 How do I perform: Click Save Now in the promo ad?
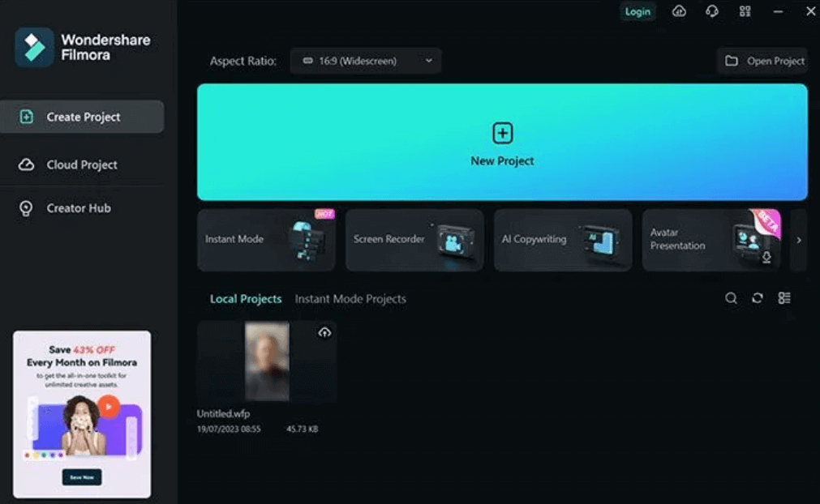[x=82, y=477]
